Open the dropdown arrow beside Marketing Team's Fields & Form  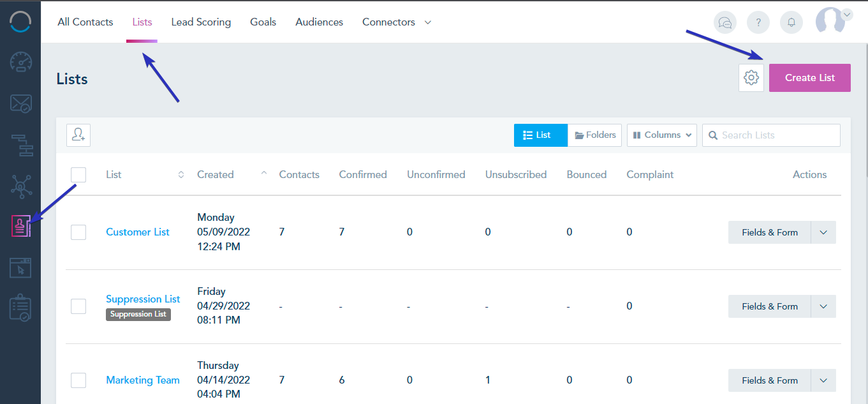pyautogui.click(x=823, y=380)
